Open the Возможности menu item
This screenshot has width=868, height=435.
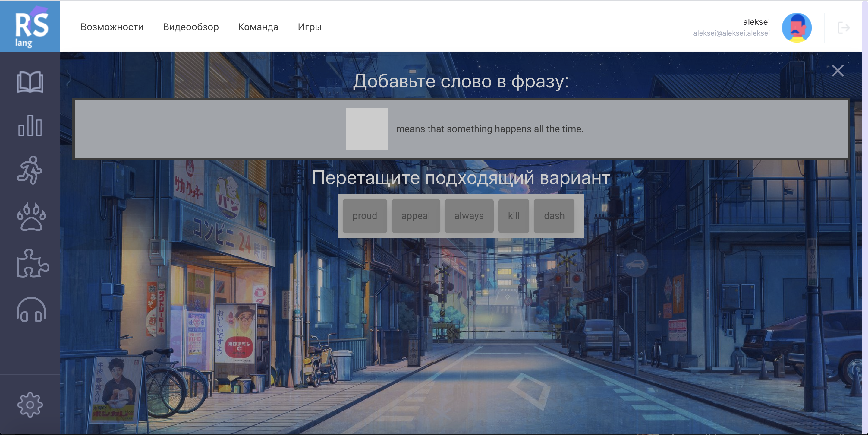tap(112, 27)
